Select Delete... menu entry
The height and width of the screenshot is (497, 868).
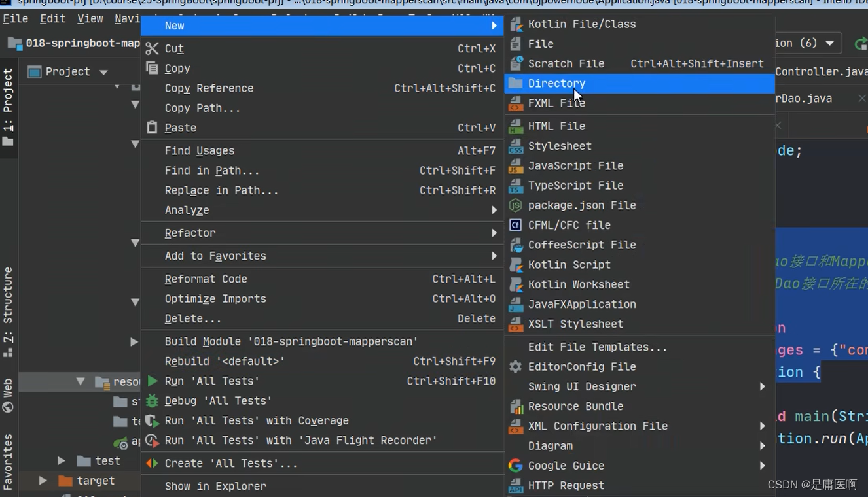point(322,318)
